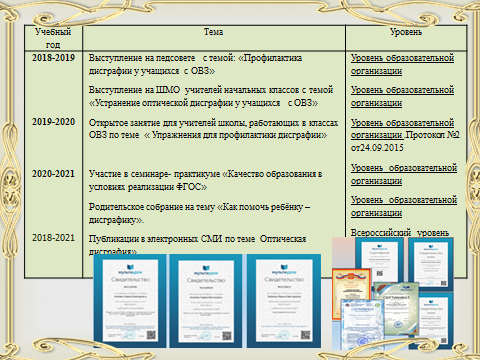Open the red-bordered diploma thumbnail
The width and height of the screenshot is (480, 360).
click(x=352, y=293)
